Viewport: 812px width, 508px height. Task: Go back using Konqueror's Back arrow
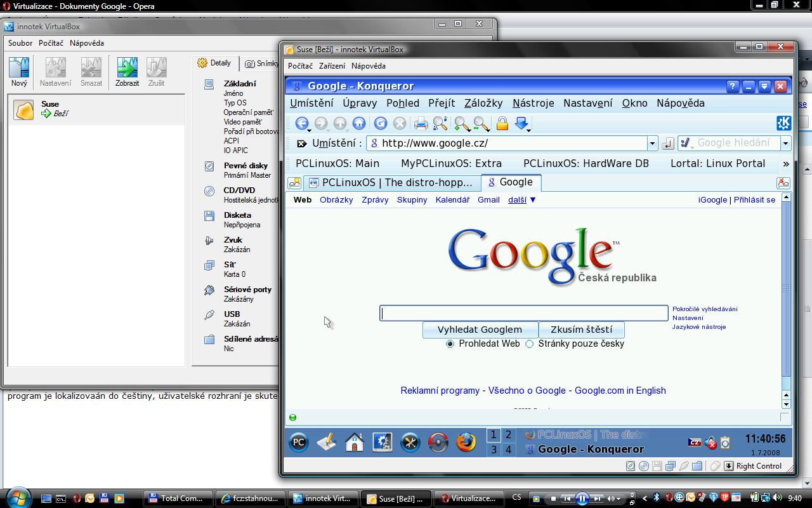click(x=302, y=123)
